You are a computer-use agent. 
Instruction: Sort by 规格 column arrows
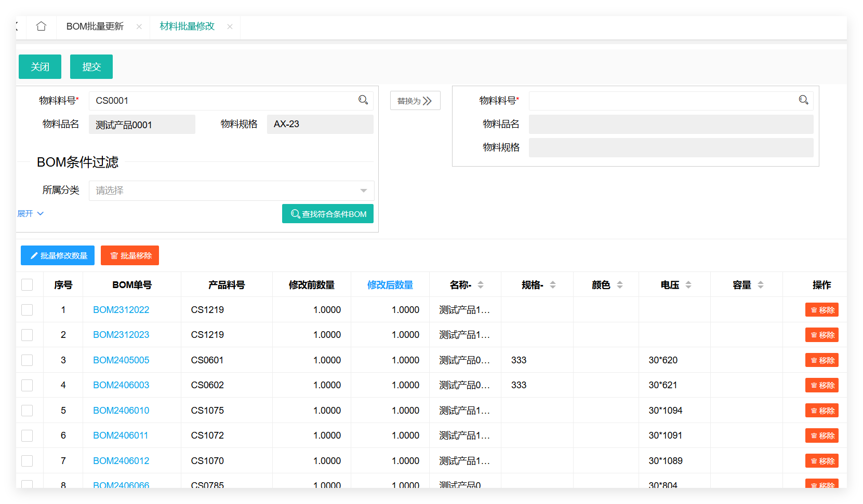553,285
